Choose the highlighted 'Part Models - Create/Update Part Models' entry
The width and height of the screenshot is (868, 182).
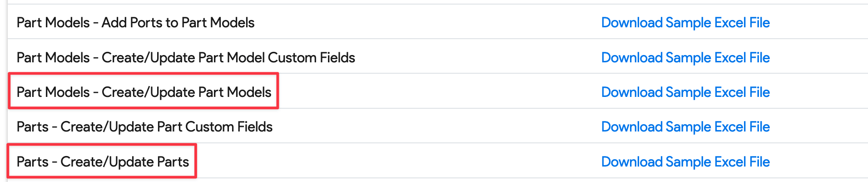click(144, 92)
